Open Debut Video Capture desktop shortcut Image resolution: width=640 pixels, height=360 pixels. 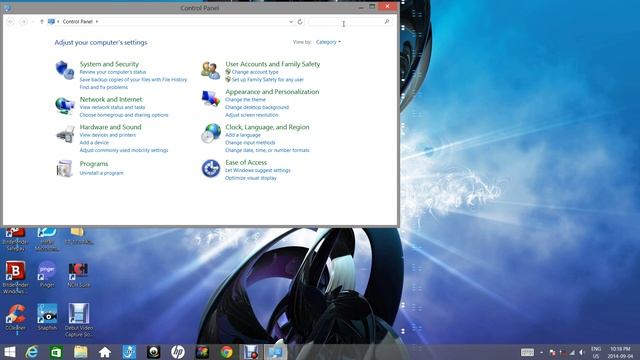tap(79, 320)
